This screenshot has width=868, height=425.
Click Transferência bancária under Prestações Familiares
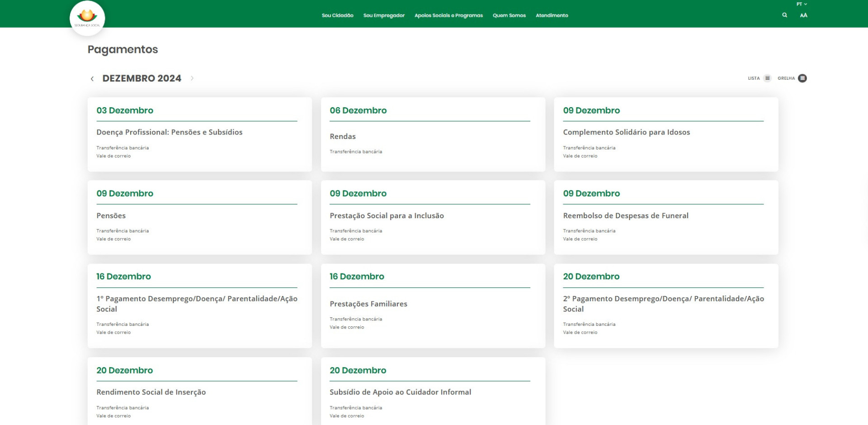(356, 319)
